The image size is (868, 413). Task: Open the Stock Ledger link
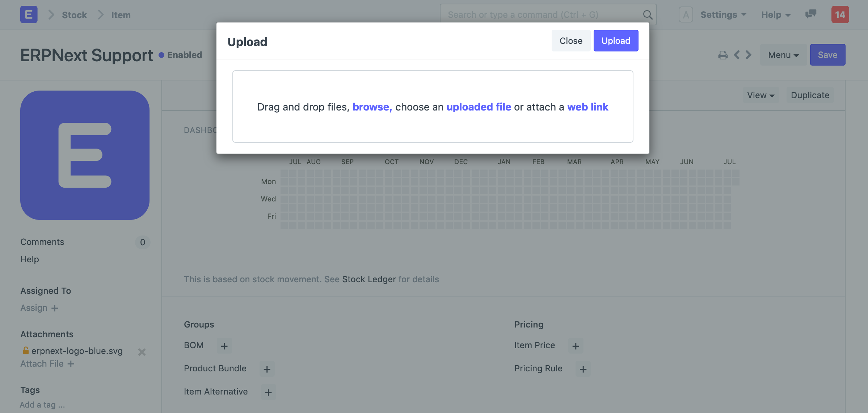[x=369, y=279]
